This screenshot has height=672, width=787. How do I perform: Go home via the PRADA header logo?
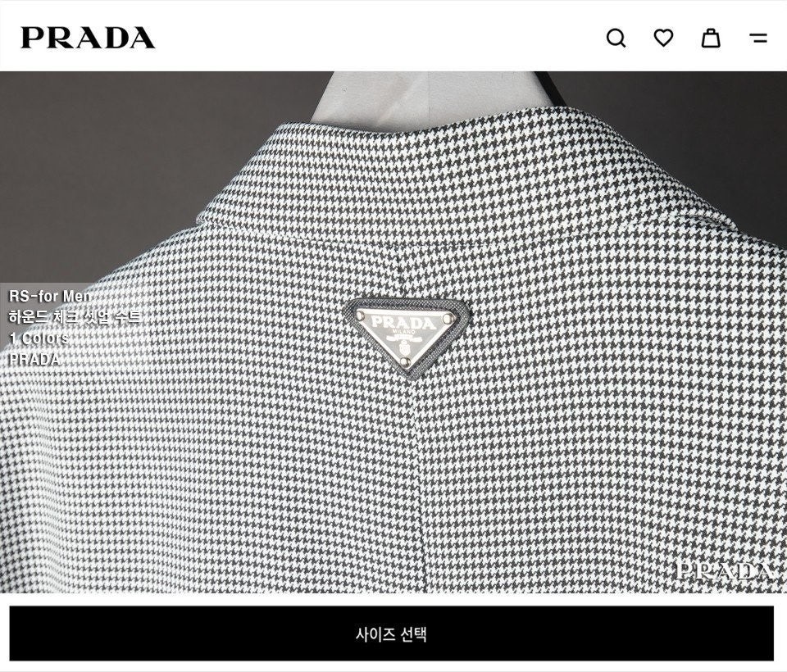pos(88,39)
